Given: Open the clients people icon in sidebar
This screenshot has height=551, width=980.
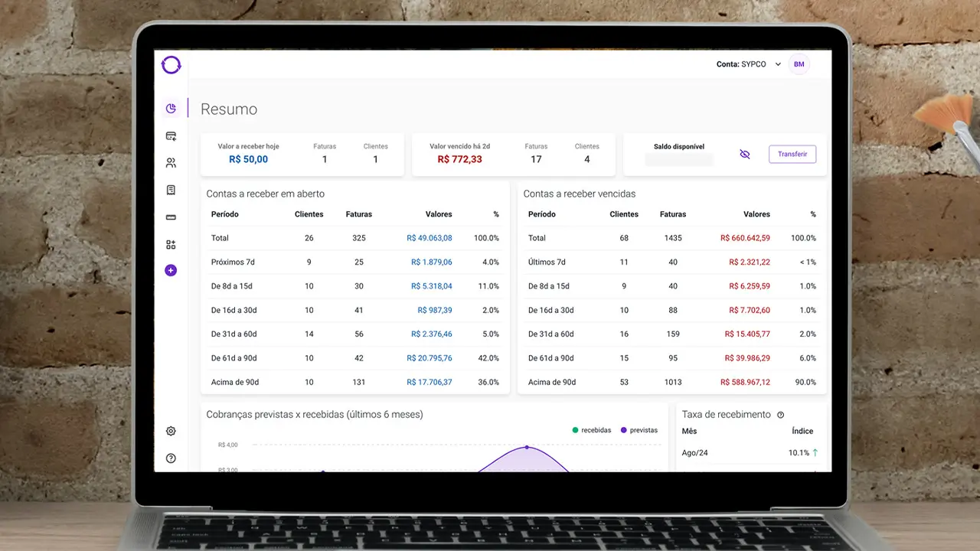Looking at the screenshot, I should click(171, 163).
